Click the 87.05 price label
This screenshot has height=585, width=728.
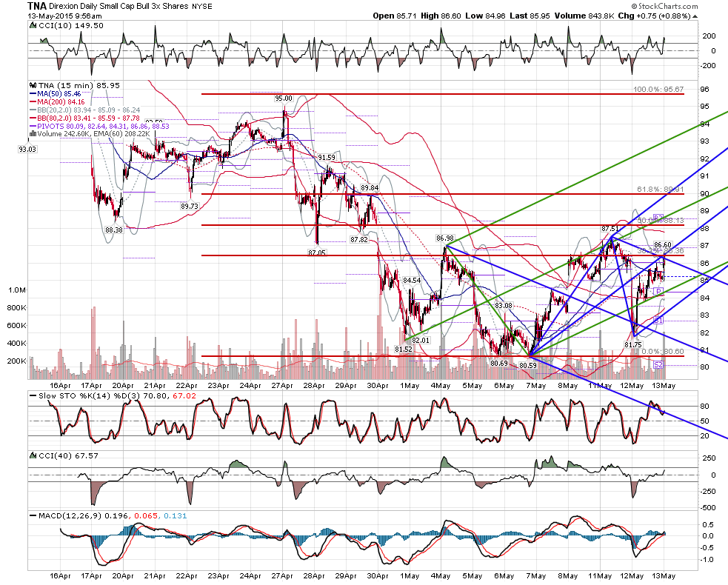pyautogui.click(x=317, y=253)
